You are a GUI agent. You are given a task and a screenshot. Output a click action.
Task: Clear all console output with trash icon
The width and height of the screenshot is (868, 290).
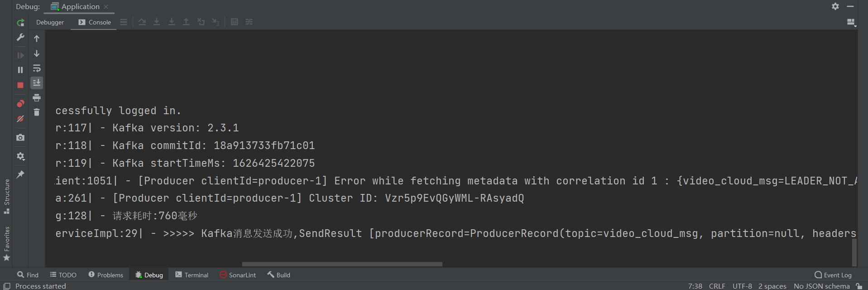37,112
